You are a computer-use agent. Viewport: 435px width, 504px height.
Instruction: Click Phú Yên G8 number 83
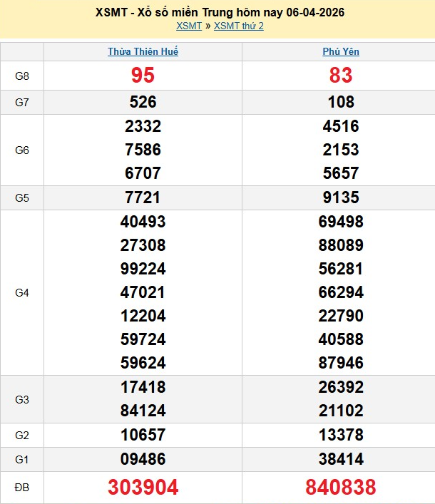(x=340, y=76)
